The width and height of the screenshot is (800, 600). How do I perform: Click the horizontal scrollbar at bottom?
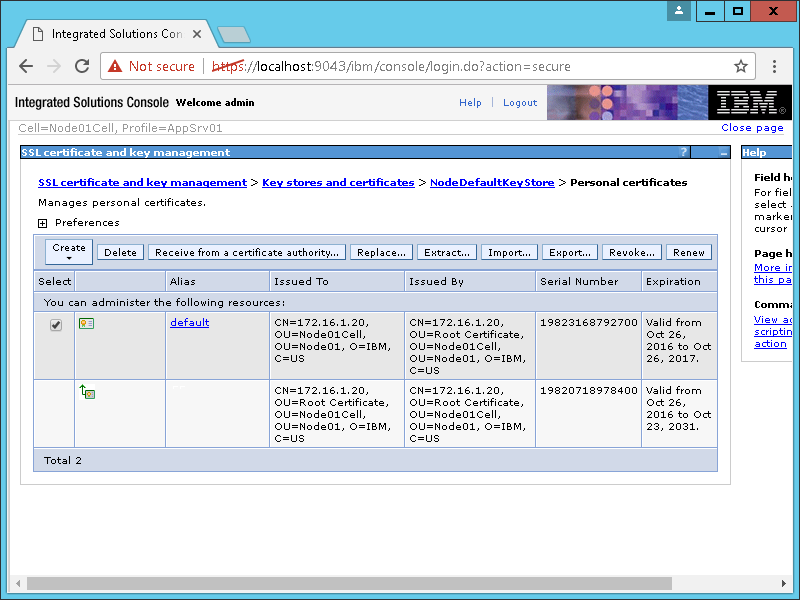click(350, 583)
